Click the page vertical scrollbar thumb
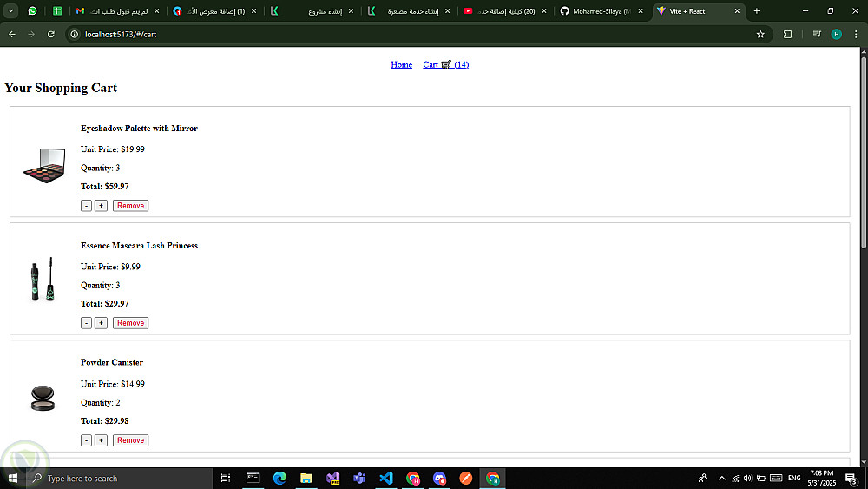The width and height of the screenshot is (868, 489). (x=864, y=152)
